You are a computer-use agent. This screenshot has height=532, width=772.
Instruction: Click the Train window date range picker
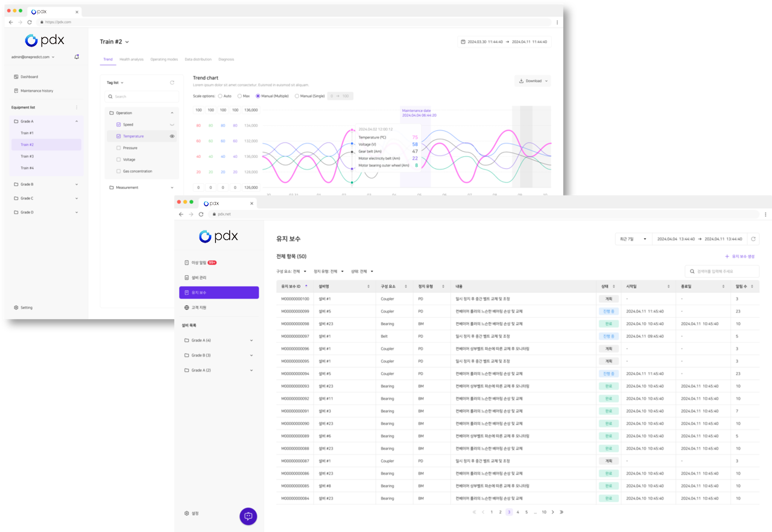[x=504, y=42]
